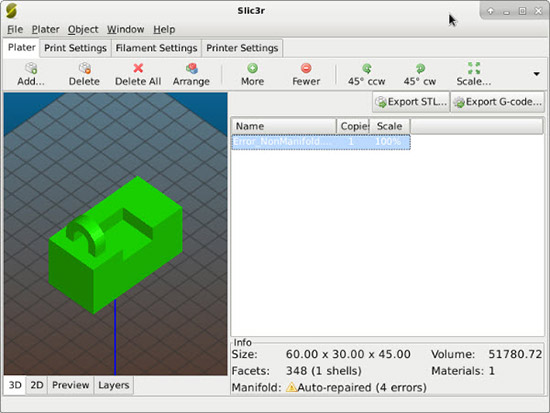The height and width of the screenshot is (413, 550).
Task: Click the Slic3r logo in title bar
Action: [11, 11]
